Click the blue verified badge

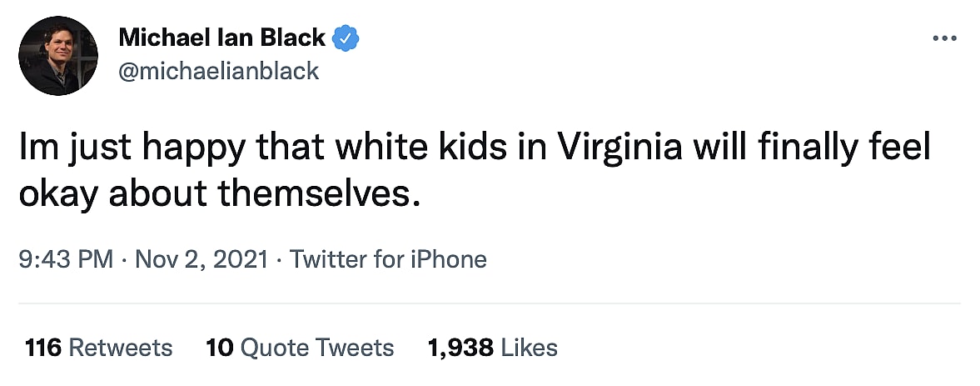pos(346,38)
